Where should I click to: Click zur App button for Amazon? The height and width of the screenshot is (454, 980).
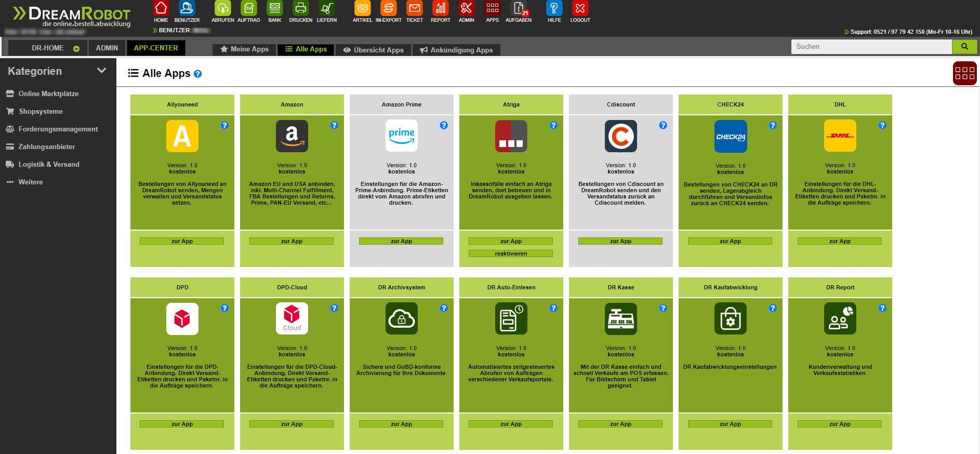pos(292,241)
